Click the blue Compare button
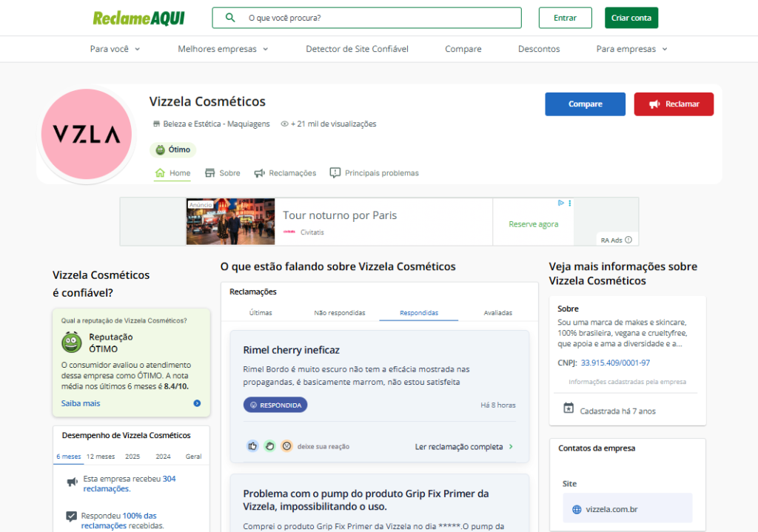 [x=585, y=104]
